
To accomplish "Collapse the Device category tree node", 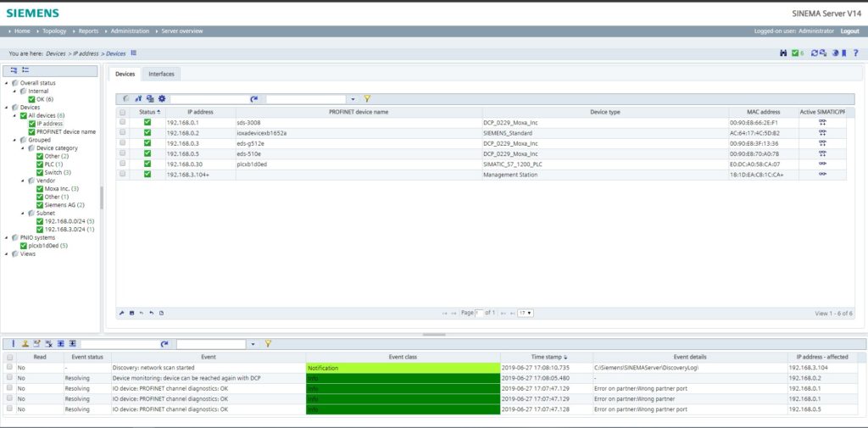I will (x=25, y=147).
